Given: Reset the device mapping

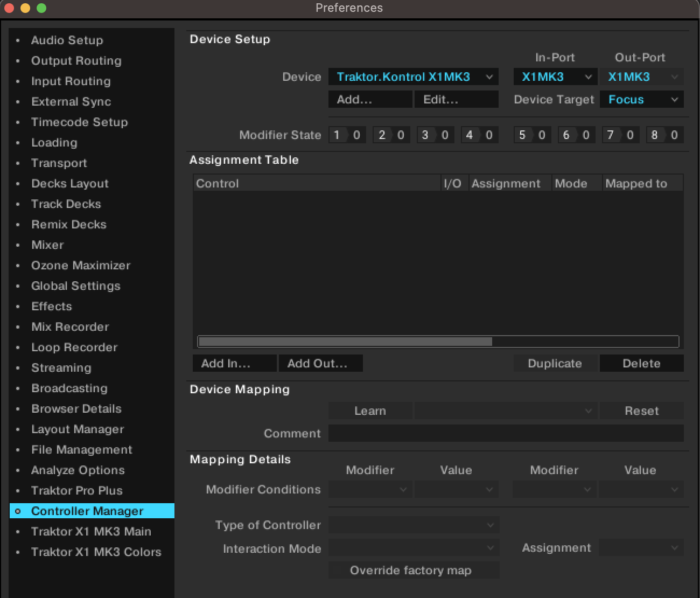Looking at the screenshot, I should [x=642, y=411].
